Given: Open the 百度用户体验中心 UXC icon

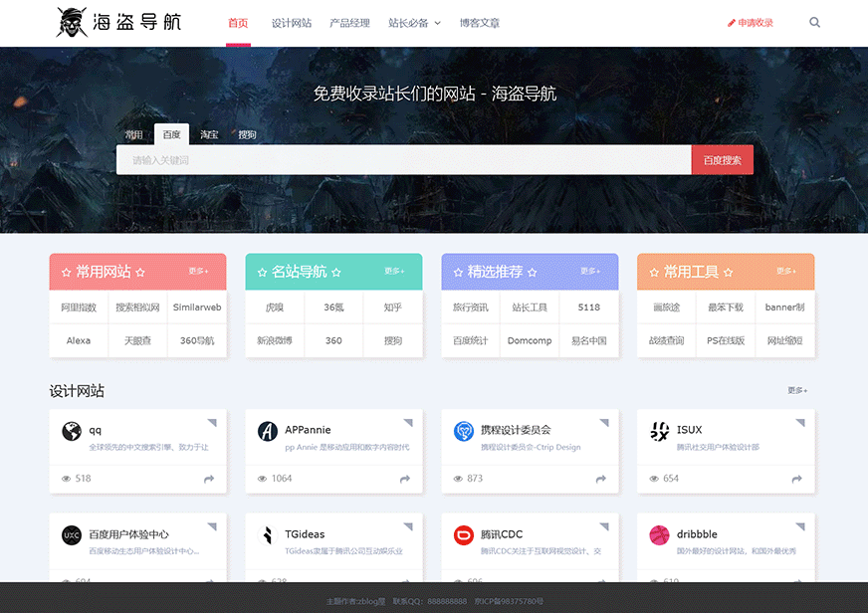Looking at the screenshot, I should [x=70, y=534].
